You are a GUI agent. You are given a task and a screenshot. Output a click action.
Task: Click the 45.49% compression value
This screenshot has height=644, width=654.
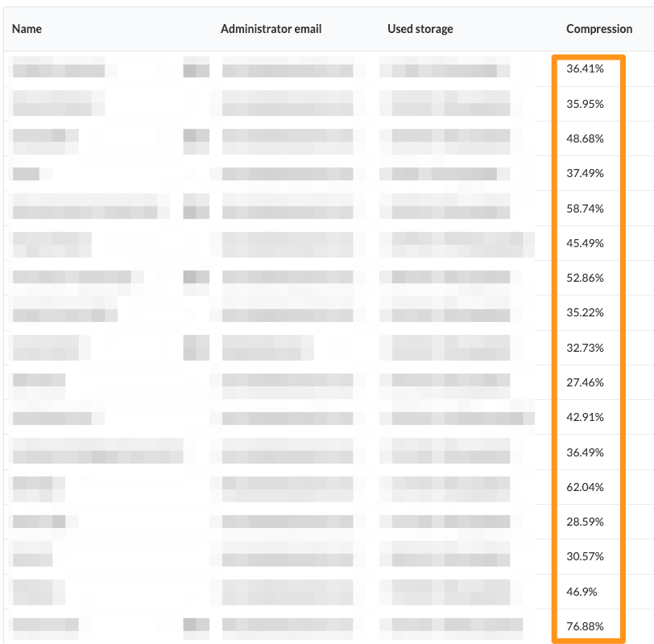coord(585,243)
